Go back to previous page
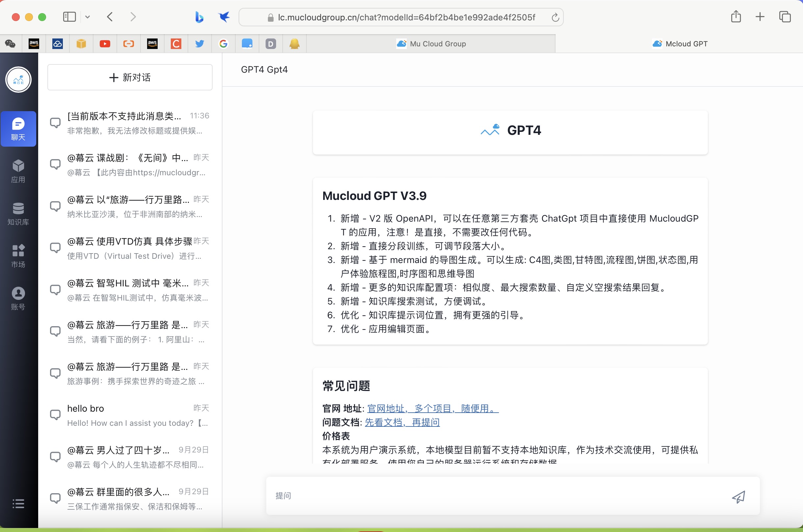Screen dimensions: 803x532 110,17
